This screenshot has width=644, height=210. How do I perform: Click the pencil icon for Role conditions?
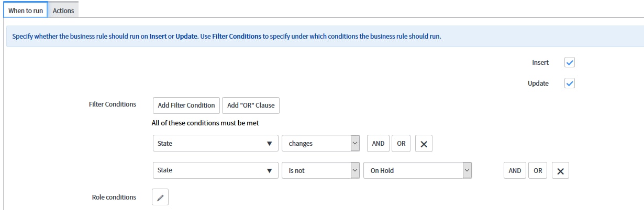point(160,197)
